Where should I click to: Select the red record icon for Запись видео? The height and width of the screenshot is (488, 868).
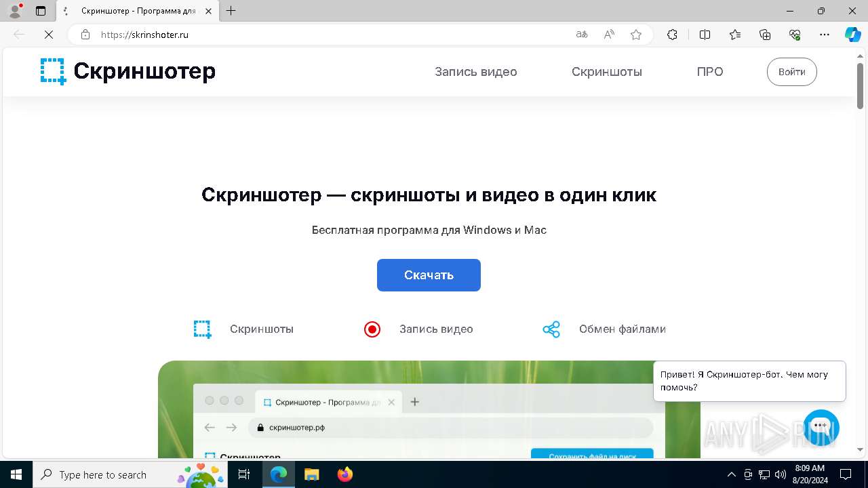point(372,329)
